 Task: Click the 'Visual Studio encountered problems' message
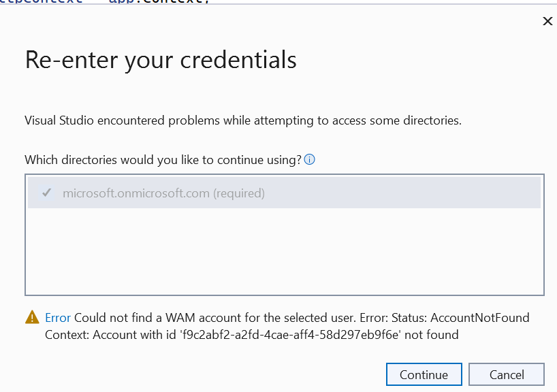click(242, 120)
